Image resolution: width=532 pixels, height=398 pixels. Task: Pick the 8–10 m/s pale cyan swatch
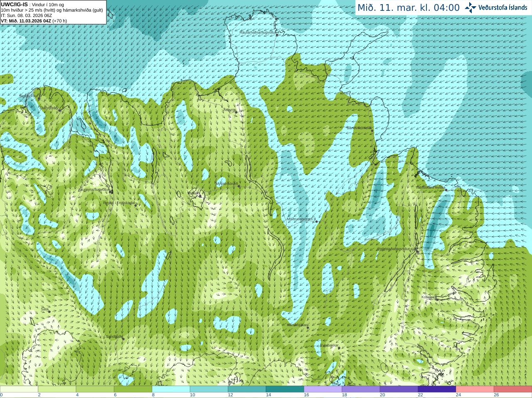point(171,389)
